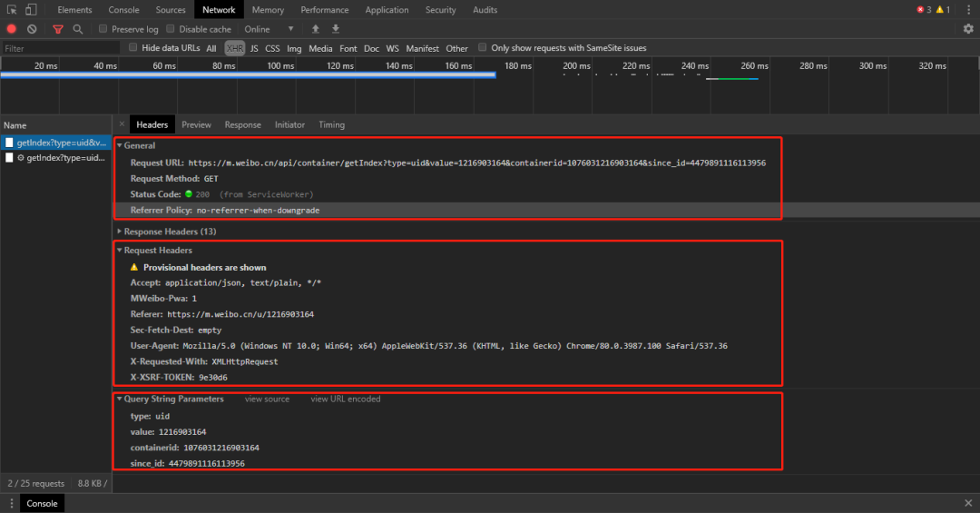This screenshot has width=980, height=513.
Task: Export HAR file download arrow icon
Action: [x=336, y=29]
